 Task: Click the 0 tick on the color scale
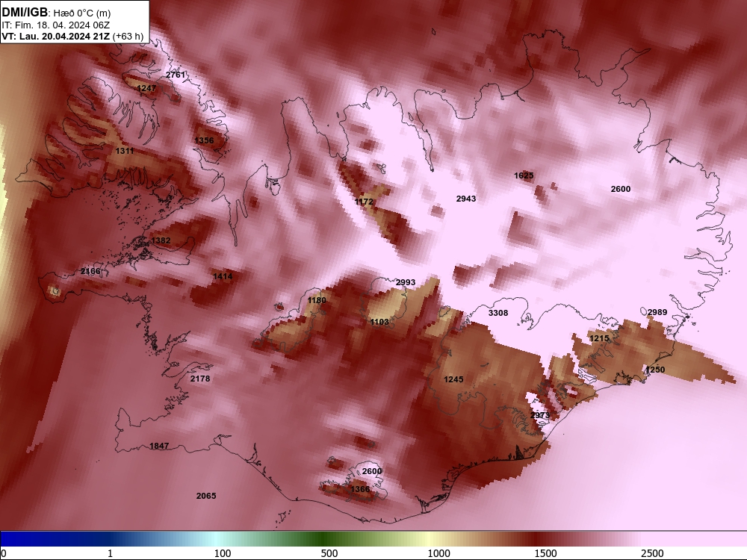4,553
